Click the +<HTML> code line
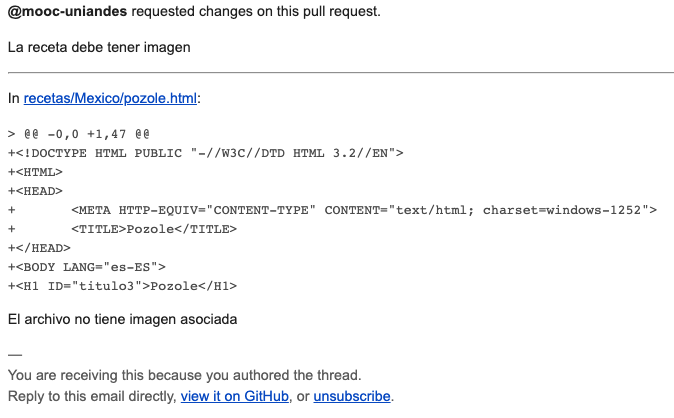The height and width of the screenshot is (418, 674). (35, 172)
